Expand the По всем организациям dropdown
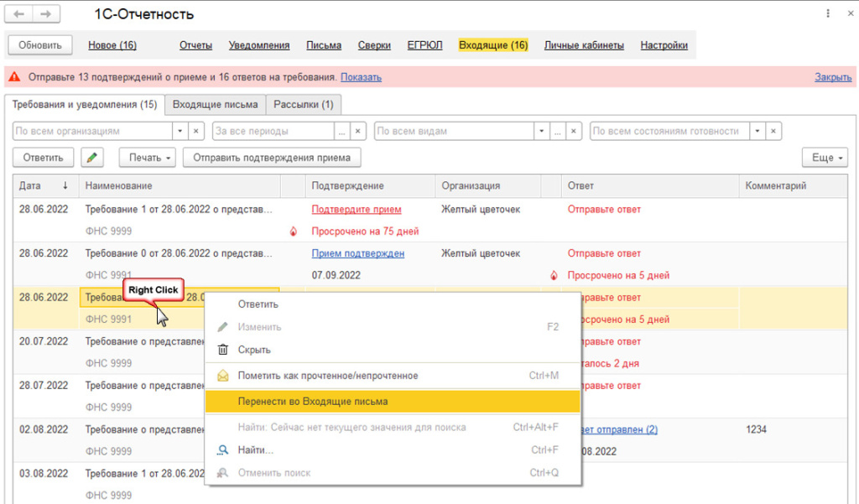 [x=180, y=131]
